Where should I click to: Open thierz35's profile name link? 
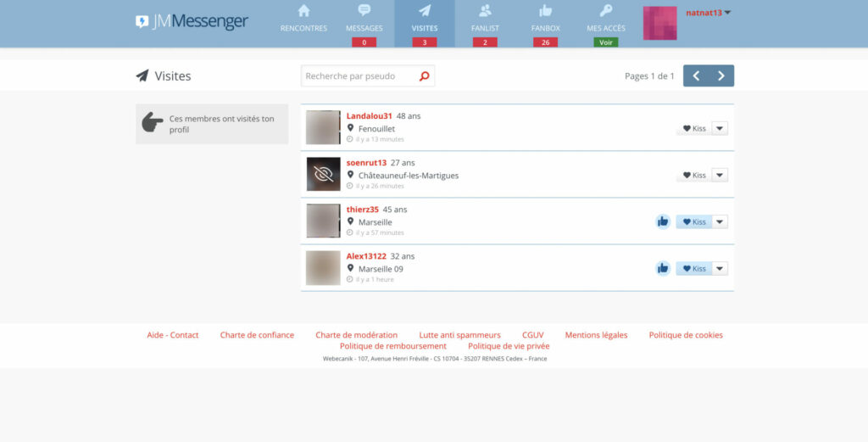coord(363,210)
